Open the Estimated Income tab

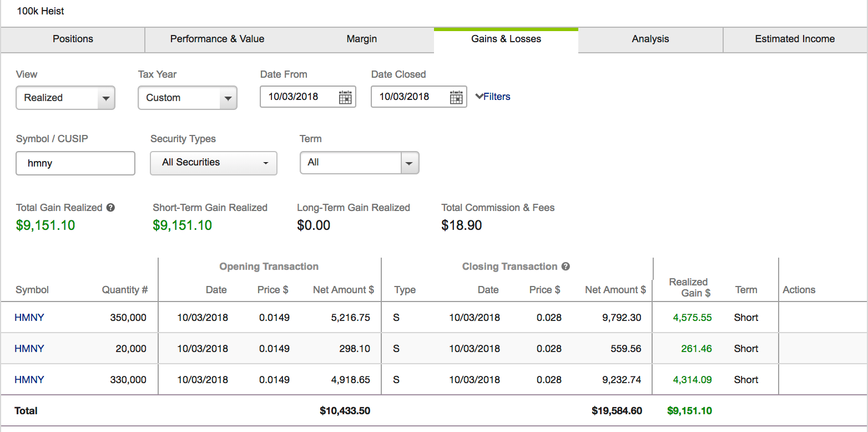pyautogui.click(x=795, y=39)
